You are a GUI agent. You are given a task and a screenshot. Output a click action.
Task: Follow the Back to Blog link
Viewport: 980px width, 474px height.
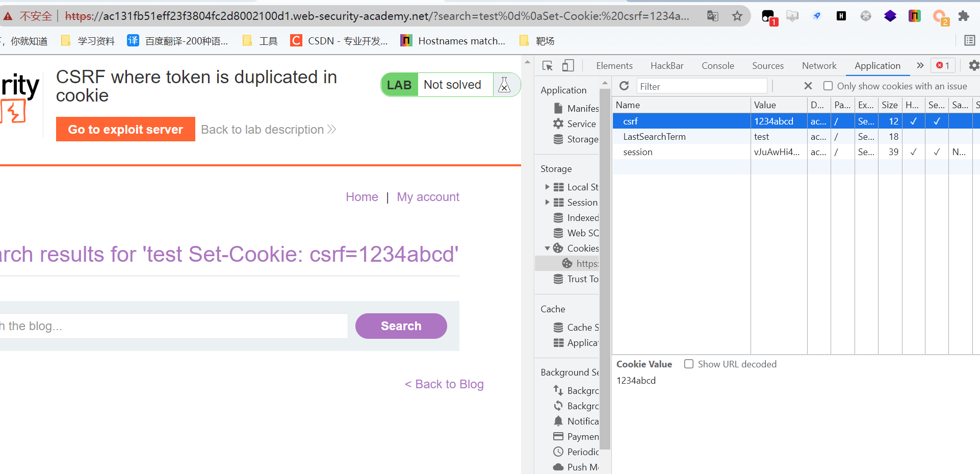444,384
